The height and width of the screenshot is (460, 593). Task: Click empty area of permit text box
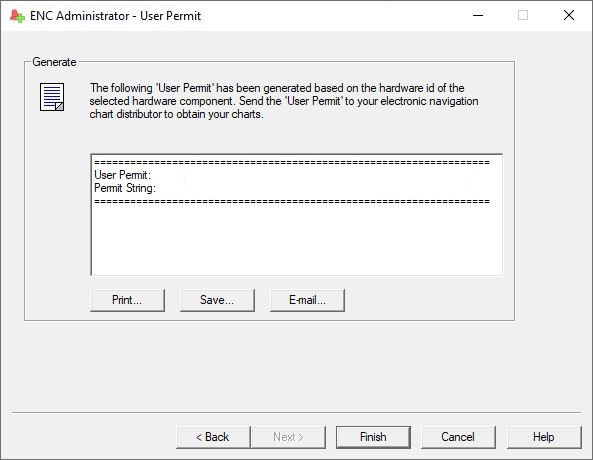click(x=297, y=240)
